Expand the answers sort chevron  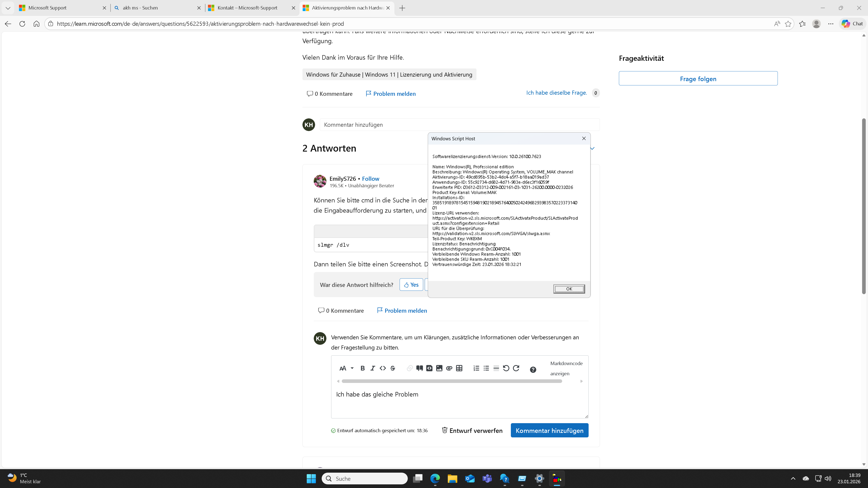tap(592, 148)
